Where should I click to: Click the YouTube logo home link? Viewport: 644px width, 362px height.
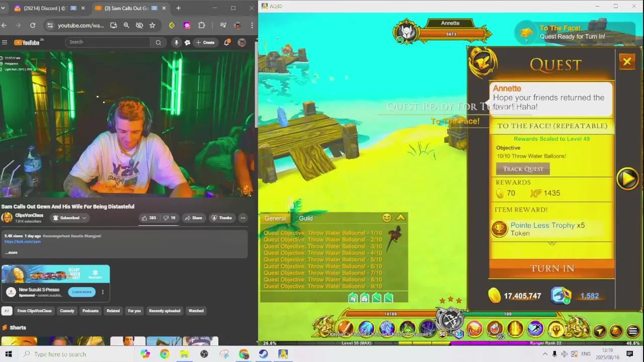pos(27,42)
